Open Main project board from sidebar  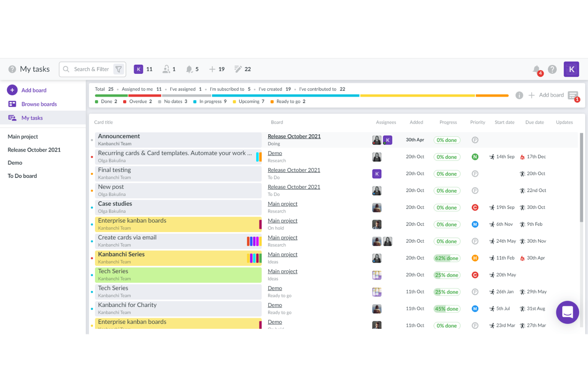[x=23, y=137]
